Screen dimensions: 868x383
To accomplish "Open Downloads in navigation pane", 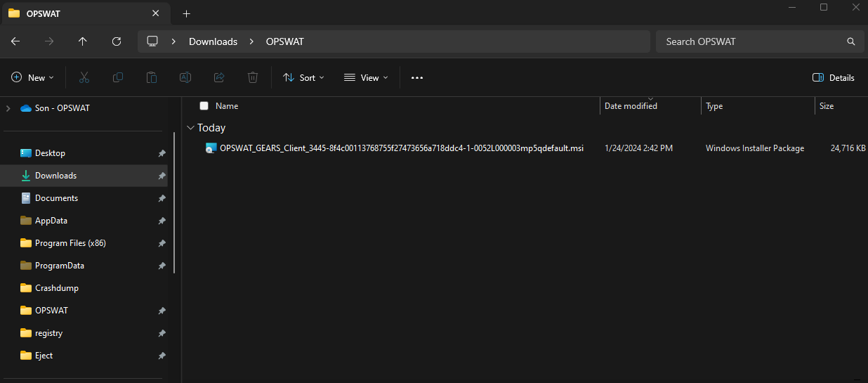I will (x=55, y=176).
